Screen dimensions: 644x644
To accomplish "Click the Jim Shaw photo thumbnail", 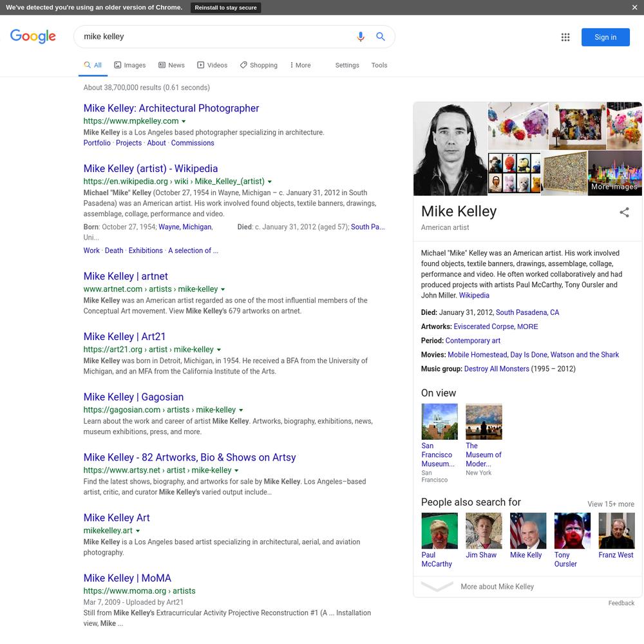I will 484,531.
